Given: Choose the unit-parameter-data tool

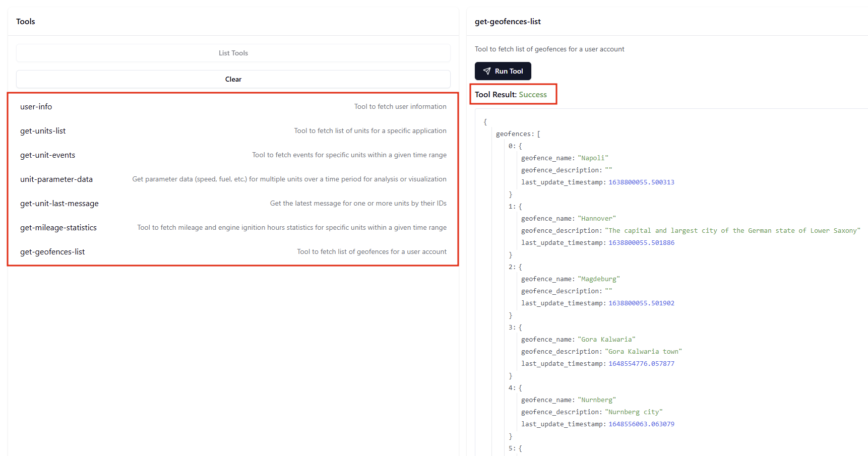Looking at the screenshot, I should [x=233, y=179].
